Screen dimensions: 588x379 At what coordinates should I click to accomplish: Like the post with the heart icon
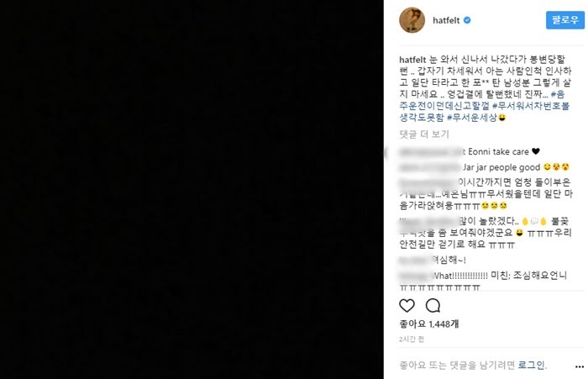[407, 306]
